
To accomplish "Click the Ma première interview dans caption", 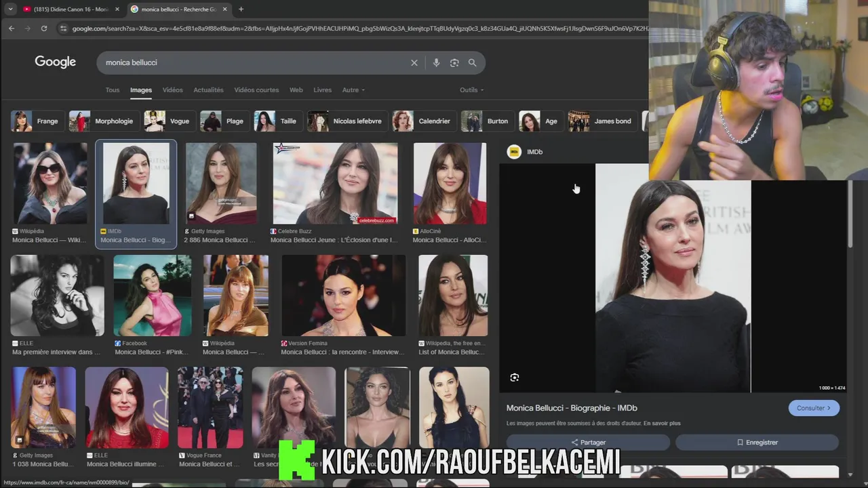I will coord(56,352).
